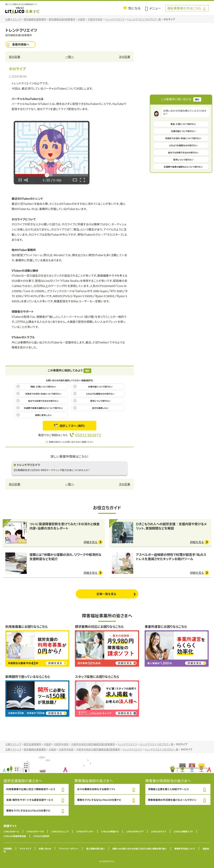Go to 次の記事 above the article

(124, 57)
